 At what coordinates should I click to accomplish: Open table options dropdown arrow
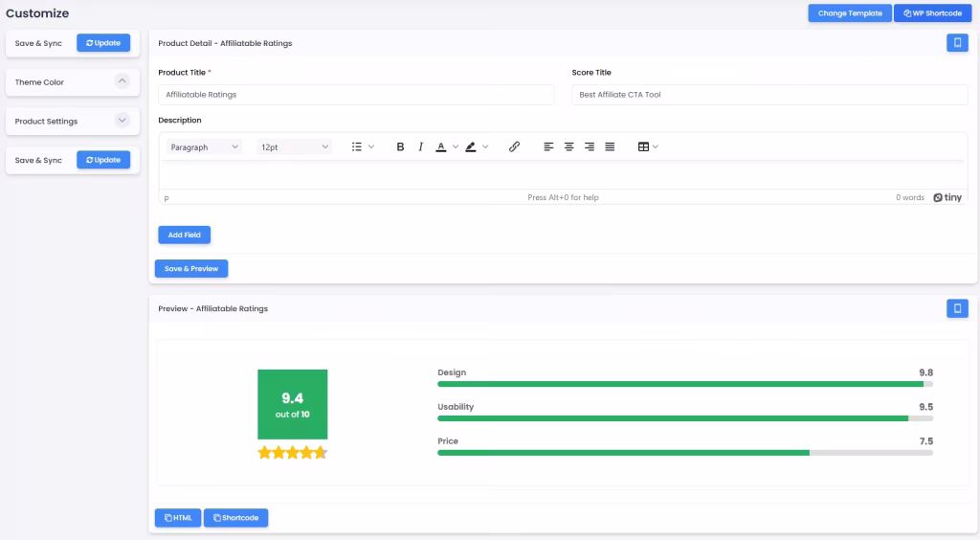point(655,146)
